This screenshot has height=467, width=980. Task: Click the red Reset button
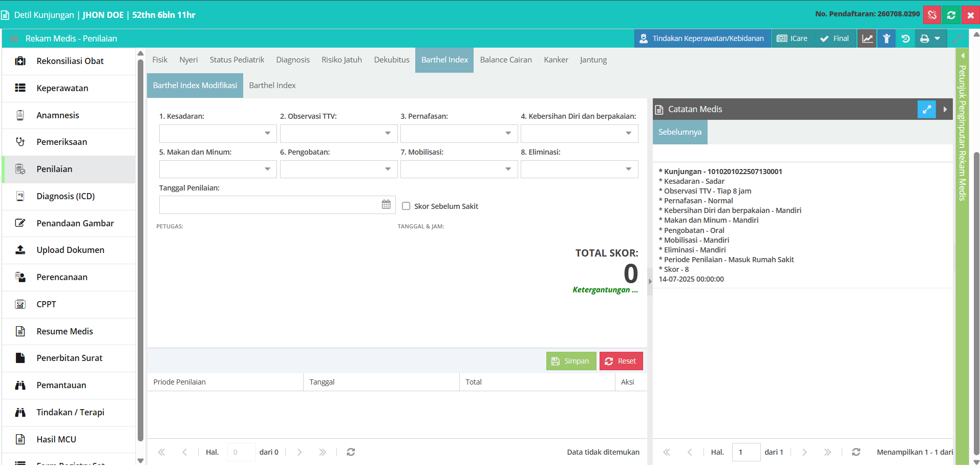[621, 361]
